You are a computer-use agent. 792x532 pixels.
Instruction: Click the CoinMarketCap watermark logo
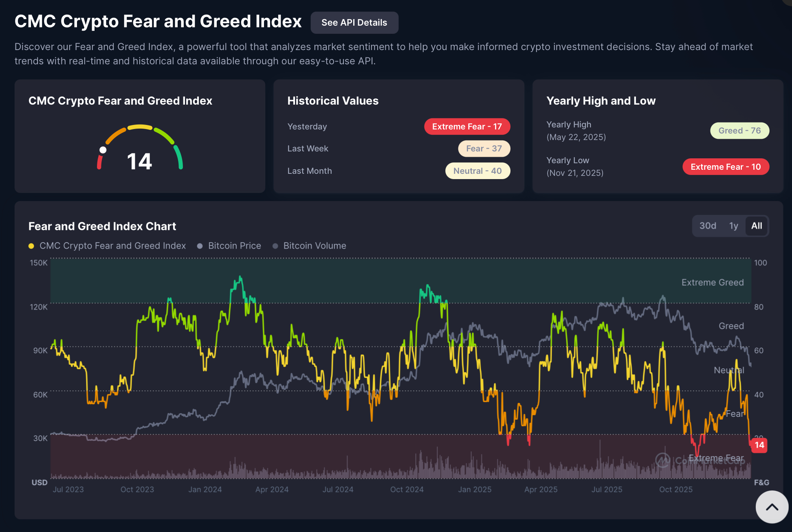click(663, 460)
